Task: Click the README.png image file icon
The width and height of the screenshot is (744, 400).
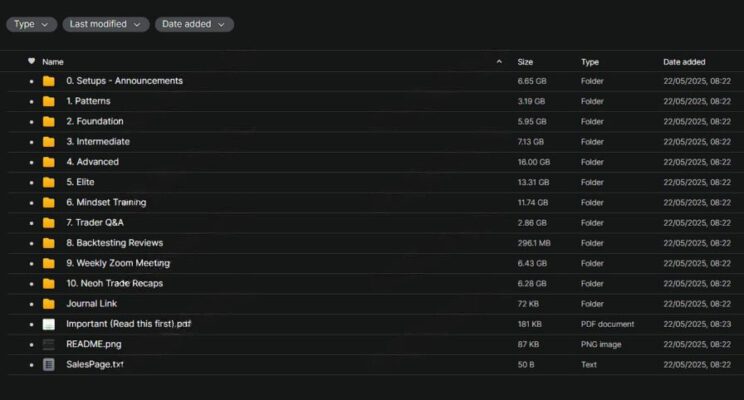Action: click(48, 344)
